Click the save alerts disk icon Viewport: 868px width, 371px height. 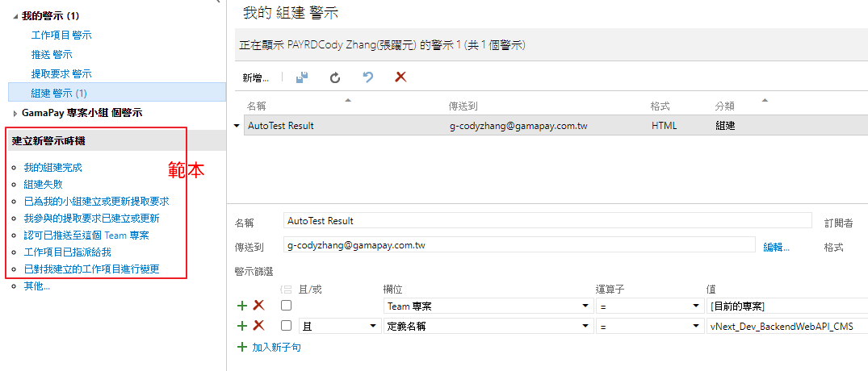point(302,77)
